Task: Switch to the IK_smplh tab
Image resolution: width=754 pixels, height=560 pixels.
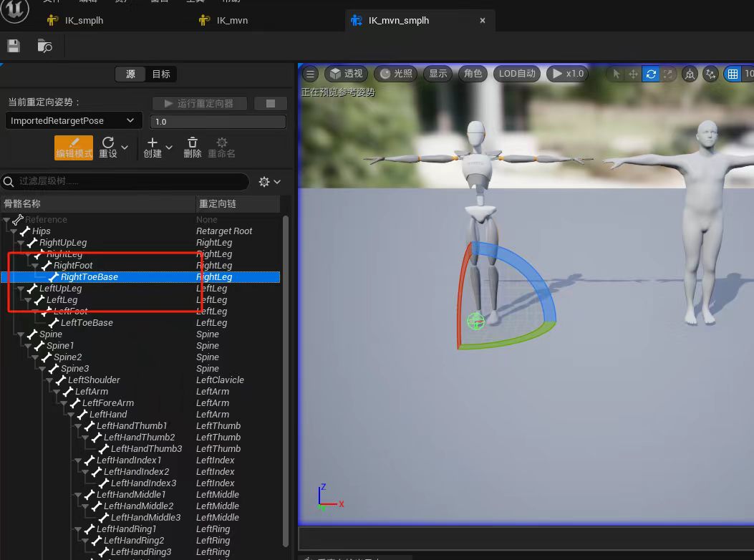Action: [x=84, y=20]
